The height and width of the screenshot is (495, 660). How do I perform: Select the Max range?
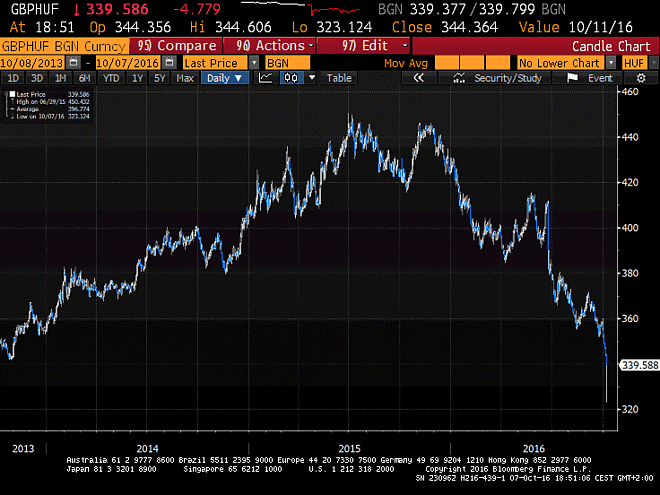[185, 78]
